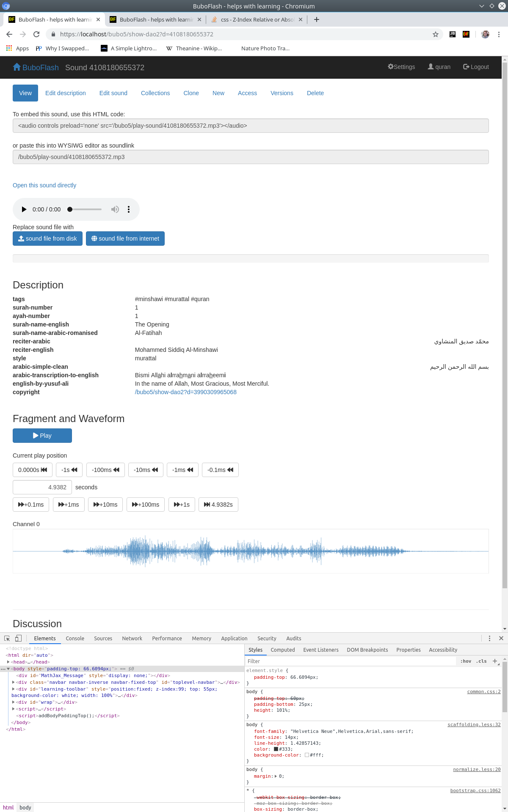This screenshot has width=508, height=812.
Task: Open the quran user profile
Action: [x=439, y=67]
